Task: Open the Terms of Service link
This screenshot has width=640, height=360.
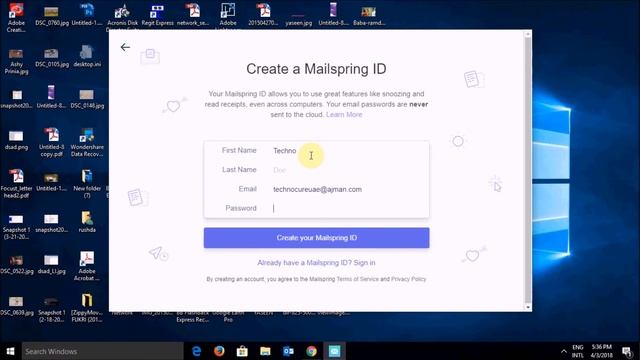Action: tap(358, 279)
